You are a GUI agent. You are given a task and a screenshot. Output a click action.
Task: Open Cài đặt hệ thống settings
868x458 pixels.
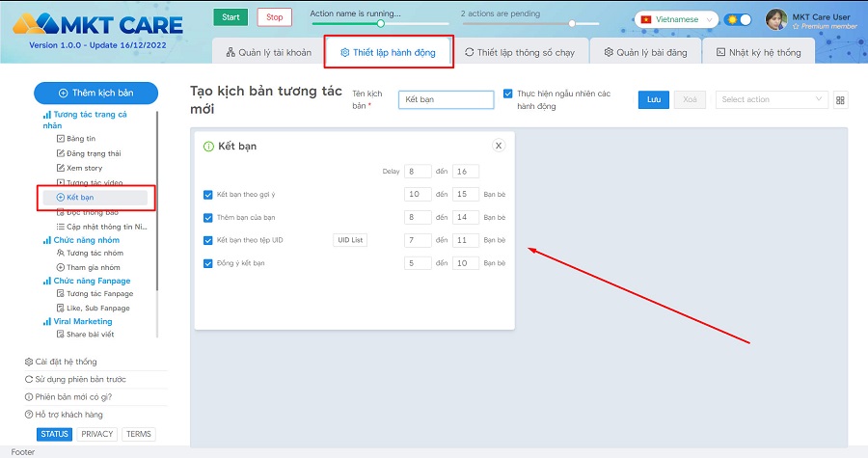pos(60,362)
